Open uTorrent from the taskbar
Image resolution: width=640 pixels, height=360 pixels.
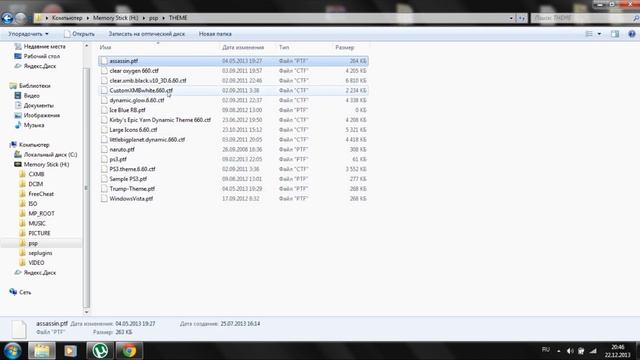(x=100, y=351)
